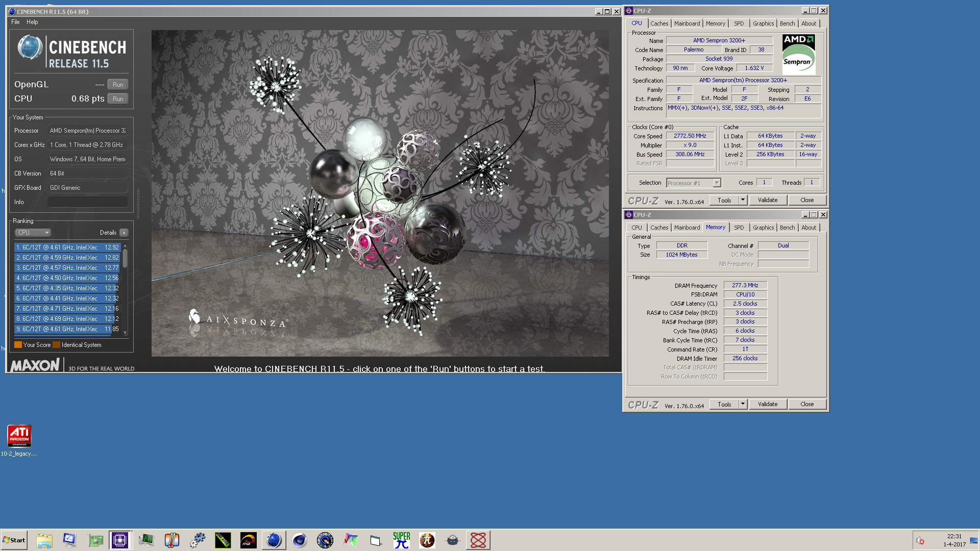Click the ranking list scrollbar
This screenshot has height=551, width=980.
[x=125, y=258]
